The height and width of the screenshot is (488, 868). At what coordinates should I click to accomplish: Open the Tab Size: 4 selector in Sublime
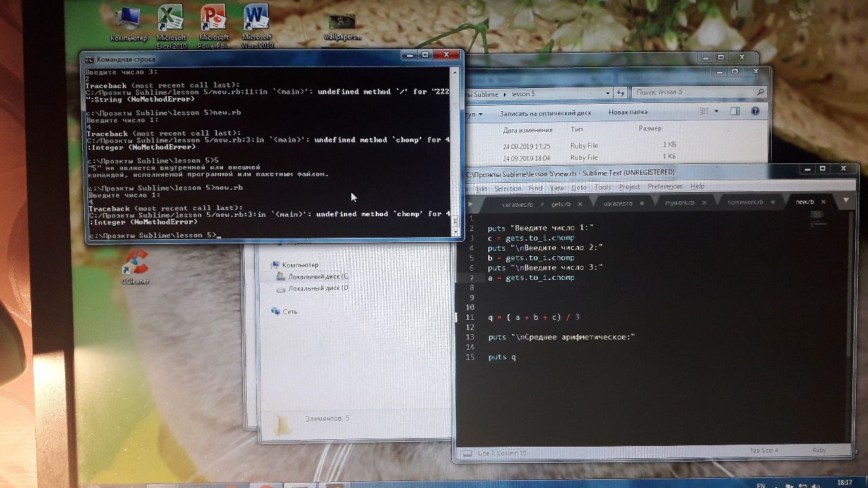(x=764, y=450)
